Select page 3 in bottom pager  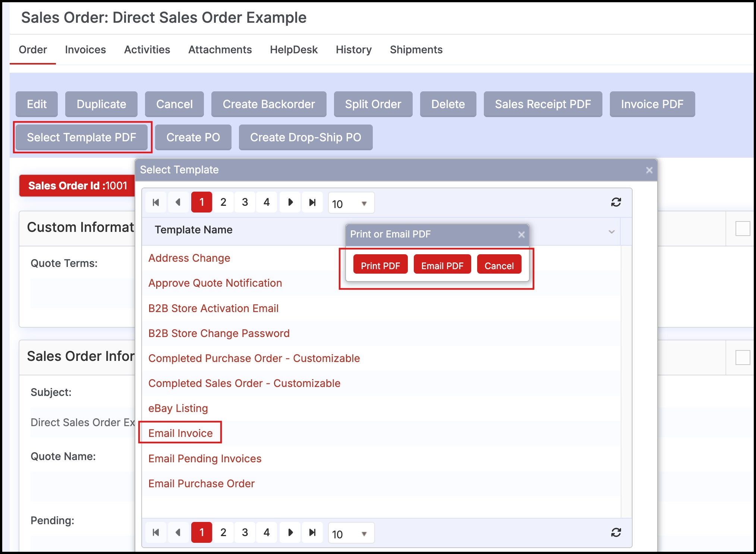(245, 532)
